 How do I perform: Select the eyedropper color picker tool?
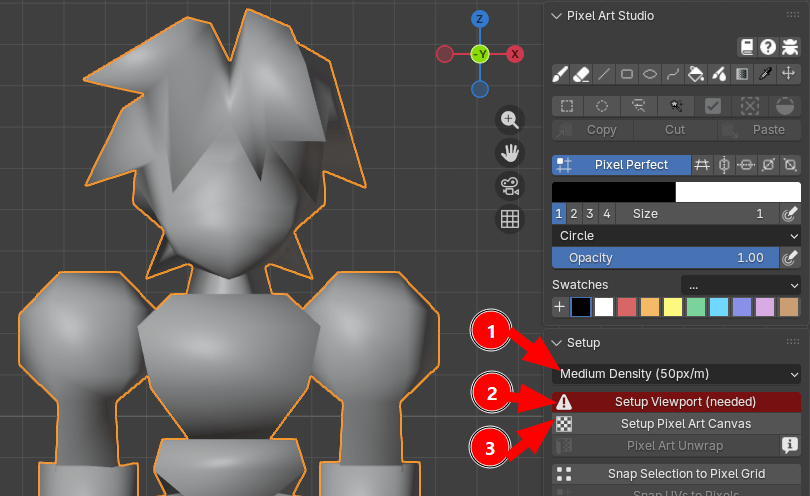tap(765, 74)
